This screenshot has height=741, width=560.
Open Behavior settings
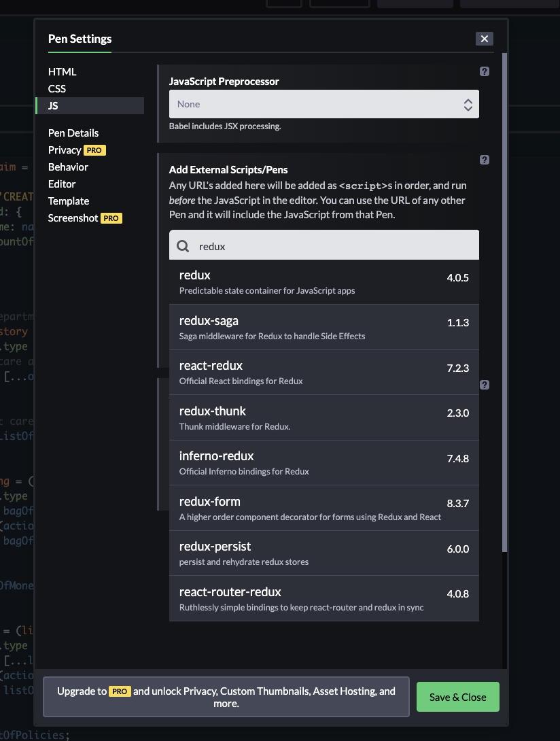(68, 167)
